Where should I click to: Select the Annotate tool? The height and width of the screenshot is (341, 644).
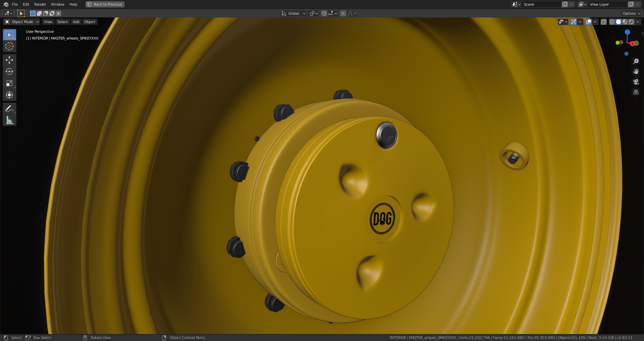click(x=9, y=109)
